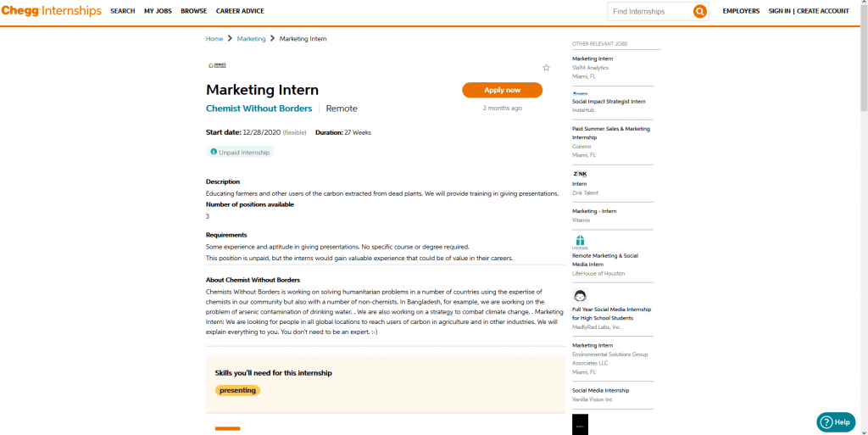Click the Unpaid Internship info icon
This screenshot has height=435, width=868.
point(214,152)
